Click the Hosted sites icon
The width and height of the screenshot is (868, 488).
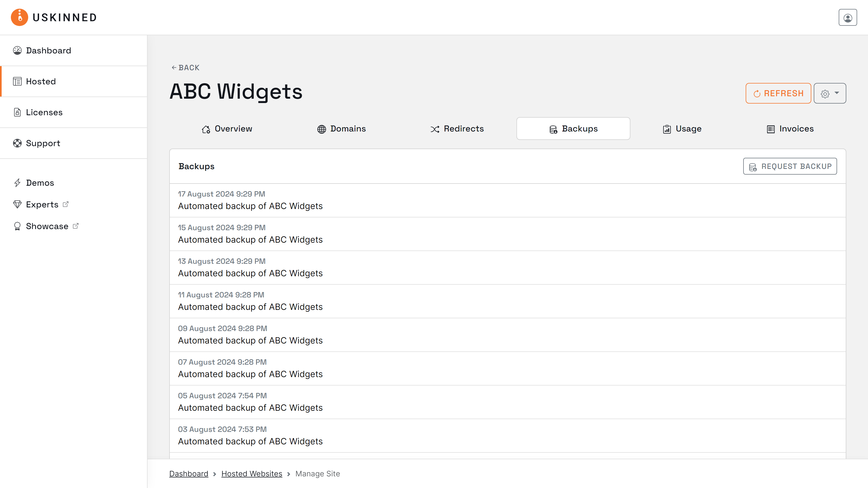pyautogui.click(x=17, y=81)
